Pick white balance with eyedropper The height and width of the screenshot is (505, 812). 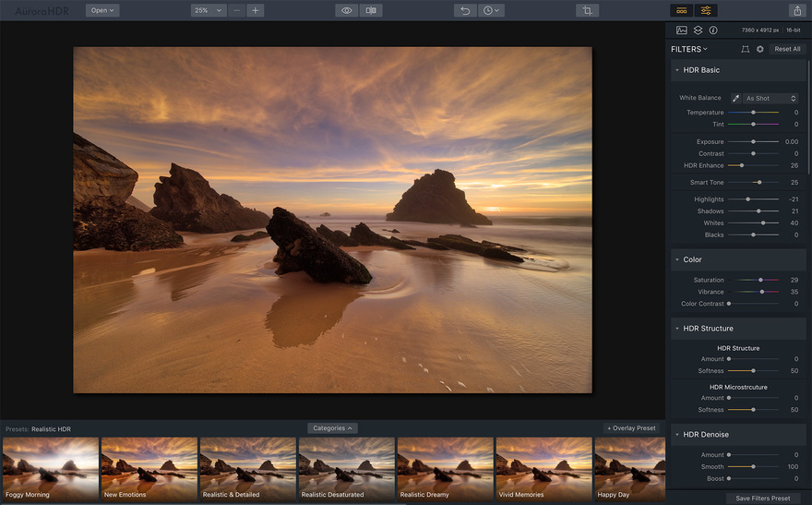(736, 98)
